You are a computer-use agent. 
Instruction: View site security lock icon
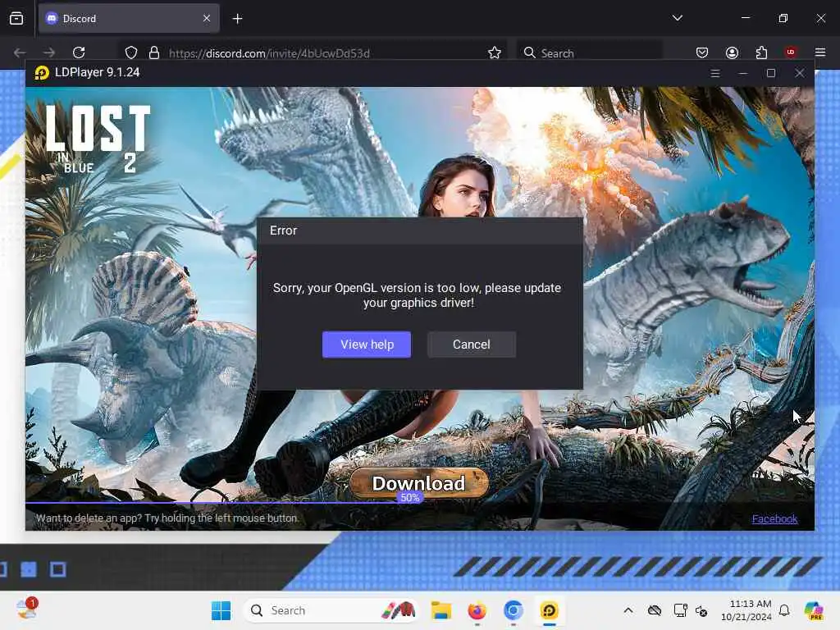tap(154, 52)
